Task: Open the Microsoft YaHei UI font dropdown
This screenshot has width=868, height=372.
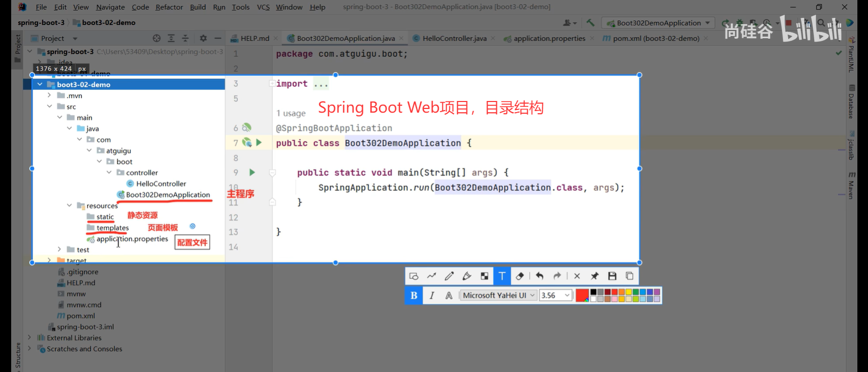Action: 498,295
